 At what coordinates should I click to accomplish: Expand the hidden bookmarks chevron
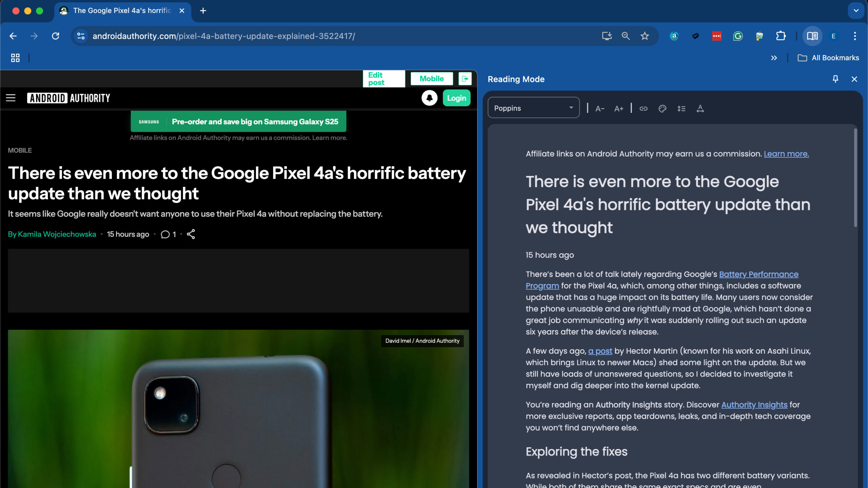pos(774,58)
